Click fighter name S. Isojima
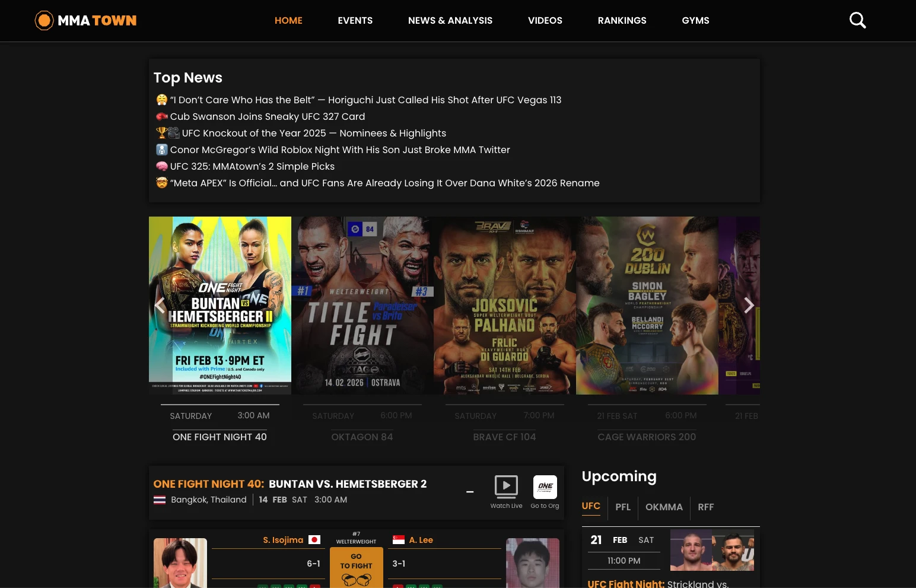Image resolution: width=916 pixels, height=588 pixels. (x=283, y=540)
